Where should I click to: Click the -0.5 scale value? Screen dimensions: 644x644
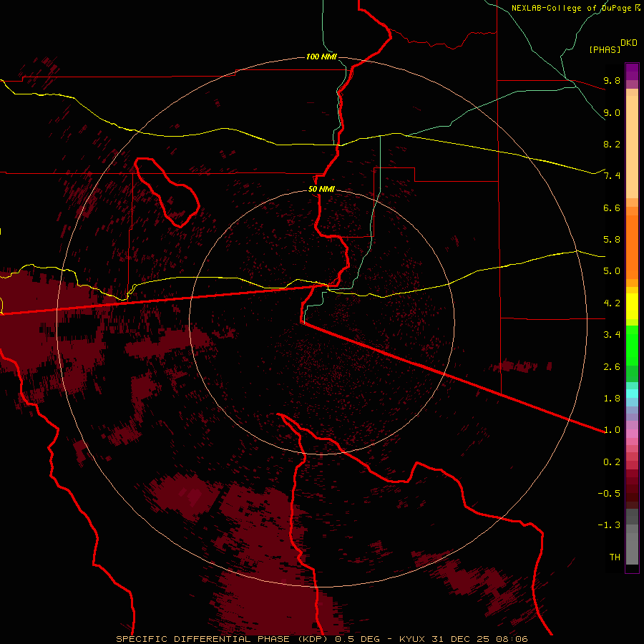(609, 494)
